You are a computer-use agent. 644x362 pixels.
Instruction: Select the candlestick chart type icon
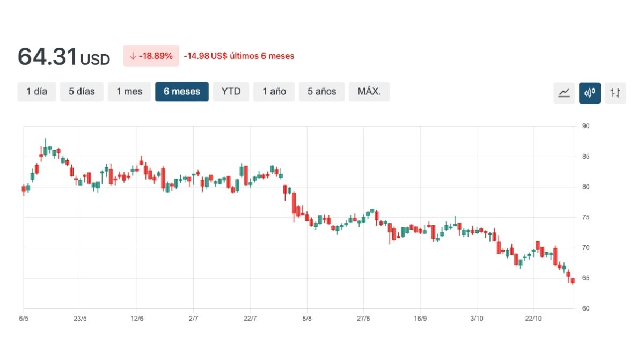pos(590,93)
